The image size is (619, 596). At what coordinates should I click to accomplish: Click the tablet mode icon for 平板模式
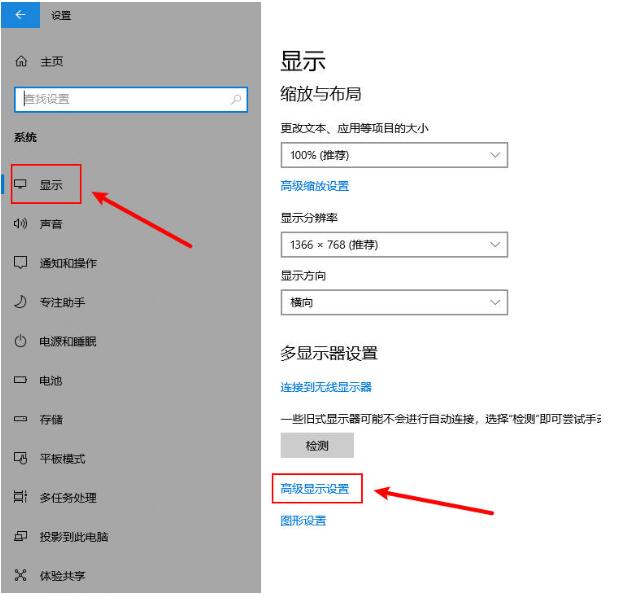(x=20, y=458)
